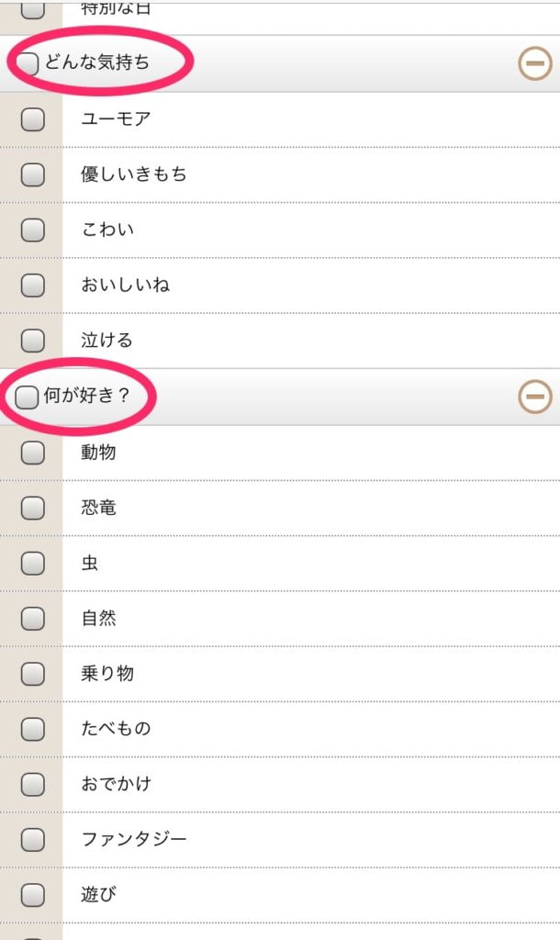Click the どんな気持ち header title
The width and height of the screenshot is (560, 940).
click(96, 62)
